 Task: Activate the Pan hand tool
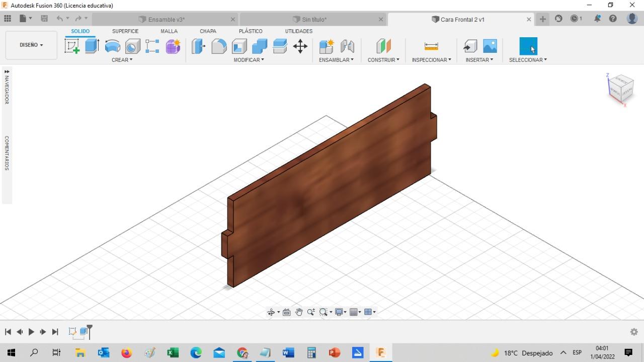(299, 312)
